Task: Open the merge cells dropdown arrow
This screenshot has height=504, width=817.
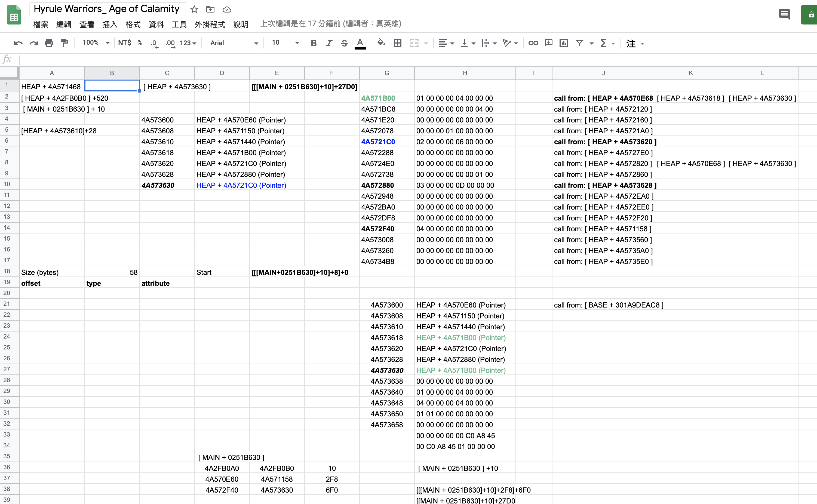Action: pyautogui.click(x=426, y=43)
